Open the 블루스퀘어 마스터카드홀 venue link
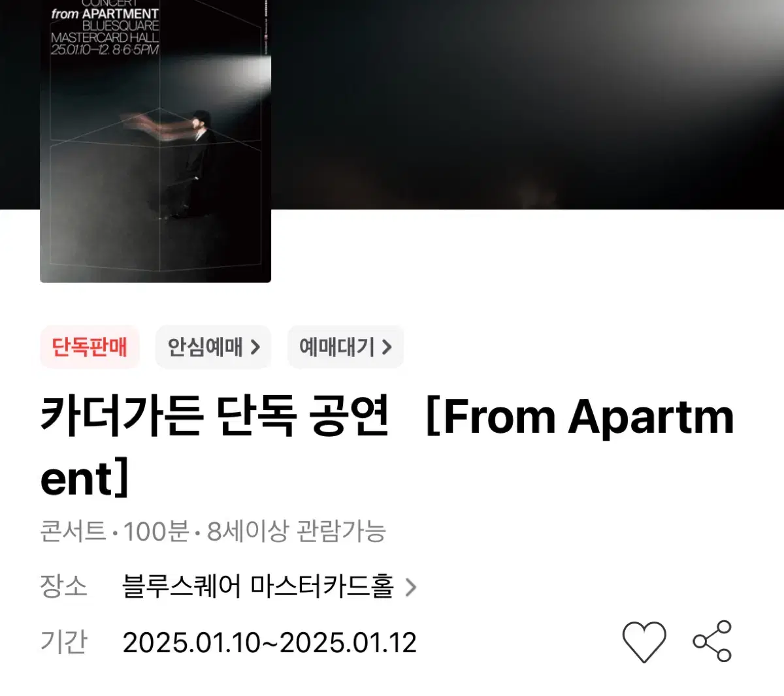The image size is (784, 696). 258,586
